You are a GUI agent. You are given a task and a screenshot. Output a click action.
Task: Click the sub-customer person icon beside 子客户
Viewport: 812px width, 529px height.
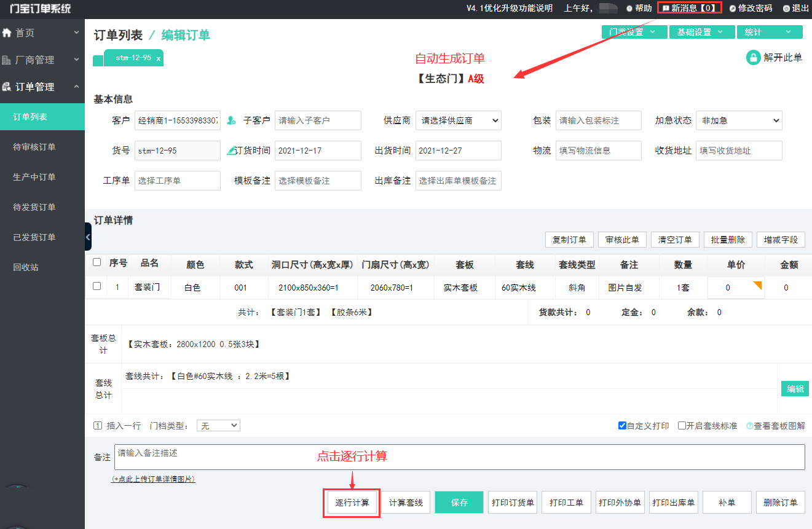coord(232,120)
